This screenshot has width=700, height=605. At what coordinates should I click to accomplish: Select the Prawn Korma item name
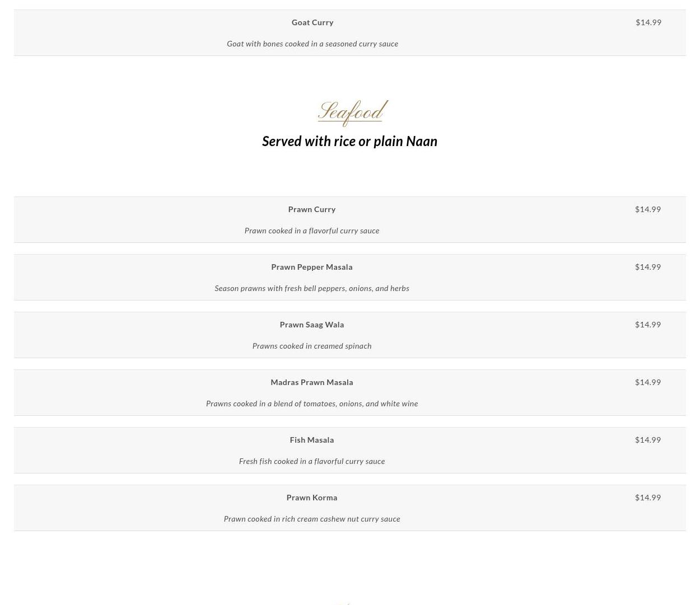coord(312,498)
